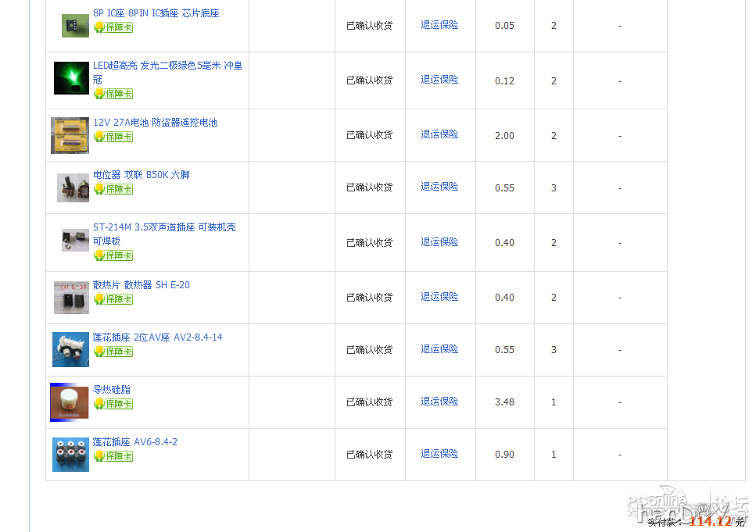
Task: Open the 8P IC座 8PIN IC插座 link
Action: coord(156,13)
